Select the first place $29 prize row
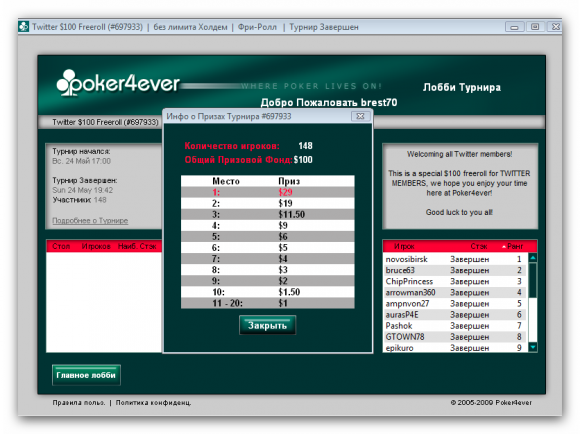This screenshot has height=434, width=580. click(x=267, y=192)
